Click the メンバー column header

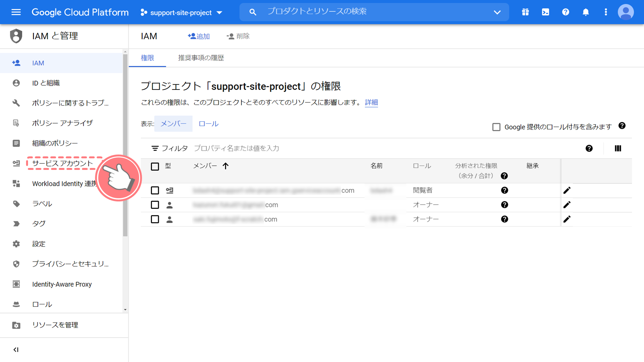205,166
